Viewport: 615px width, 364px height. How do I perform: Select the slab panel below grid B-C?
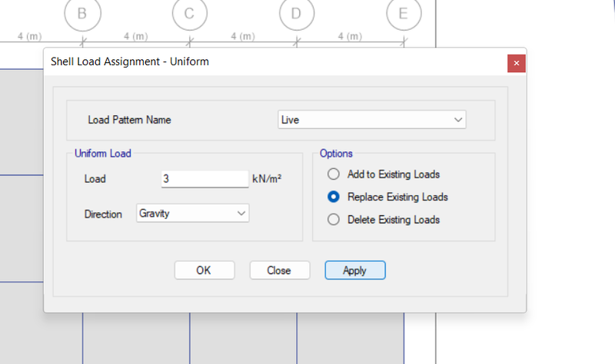[x=136, y=339]
